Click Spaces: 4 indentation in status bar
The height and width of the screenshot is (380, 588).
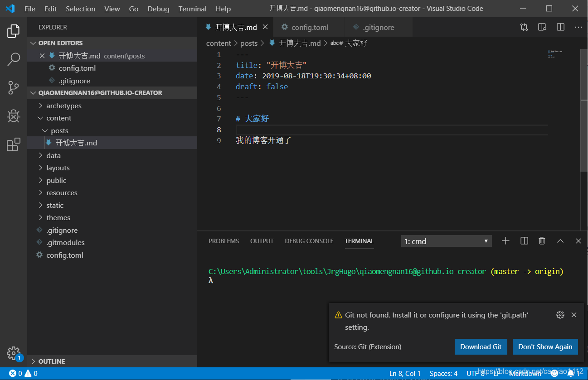click(443, 374)
